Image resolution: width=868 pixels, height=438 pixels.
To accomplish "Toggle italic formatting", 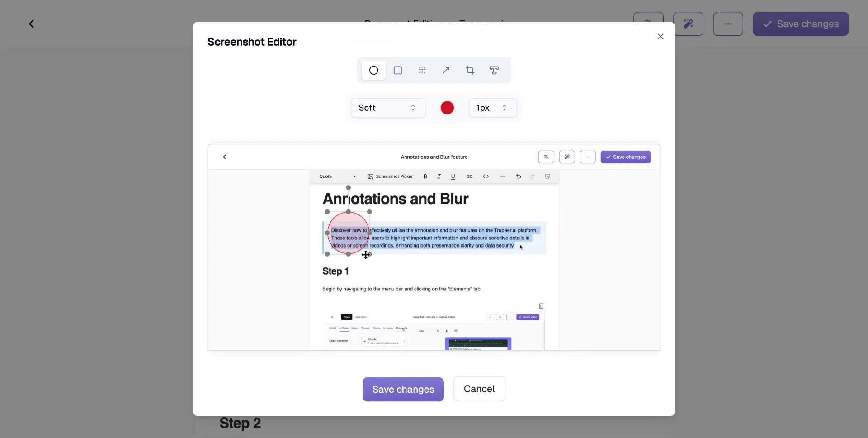I will pos(439,176).
